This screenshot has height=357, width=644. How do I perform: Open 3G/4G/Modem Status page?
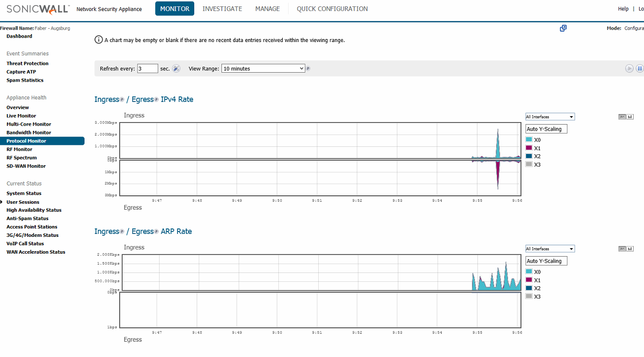click(33, 235)
